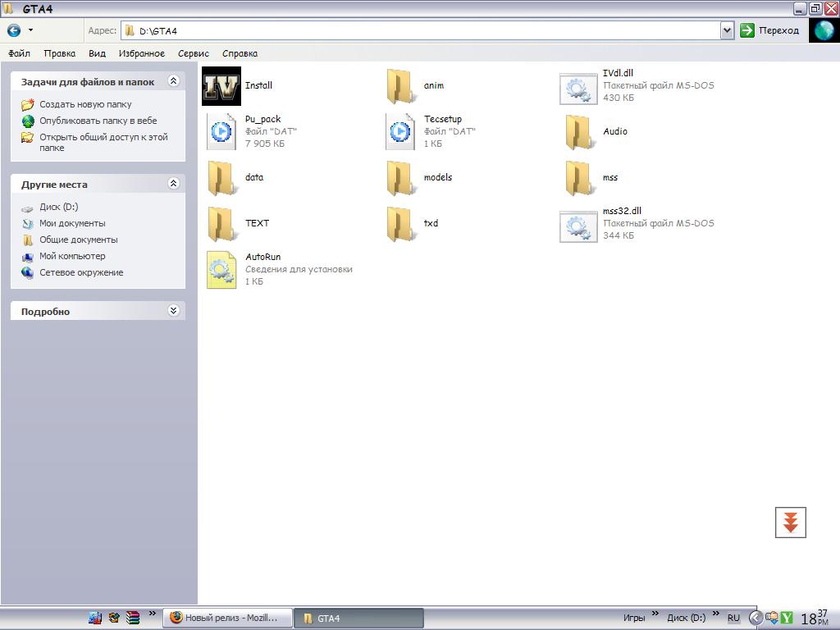This screenshot has height=630, width=840.
Task: Launch the WinRAR quick launch icon
Action: [133, 618]
